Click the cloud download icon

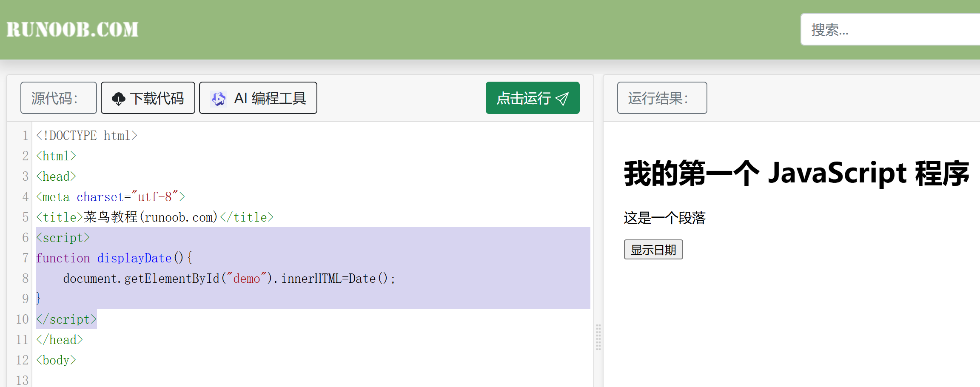point(119,99)
